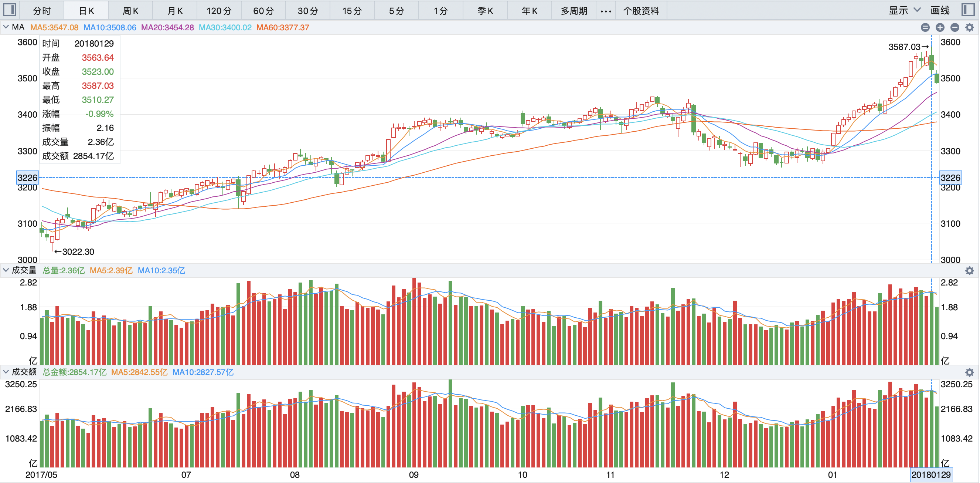Switch to the 周K tab

pyautogui.click(x=130, y=11)
